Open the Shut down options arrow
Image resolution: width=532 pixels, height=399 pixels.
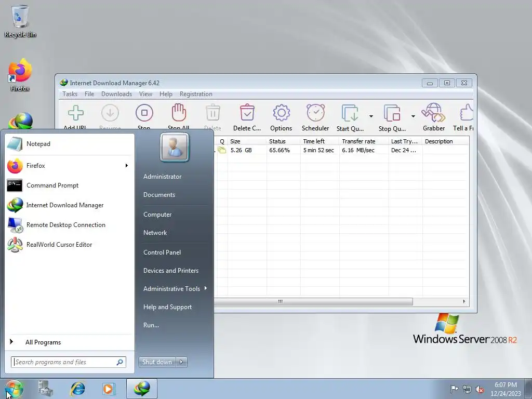click(181, 362)
